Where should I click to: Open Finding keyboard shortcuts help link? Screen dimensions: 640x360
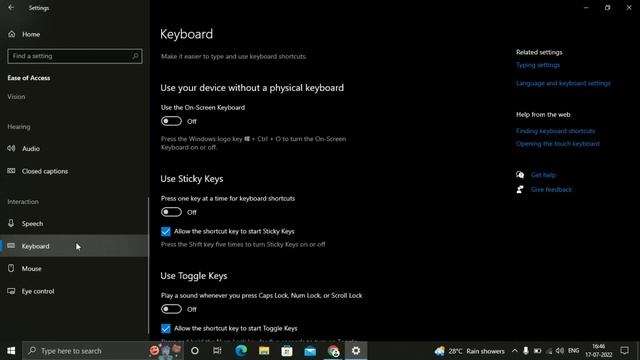coord(556,131)
